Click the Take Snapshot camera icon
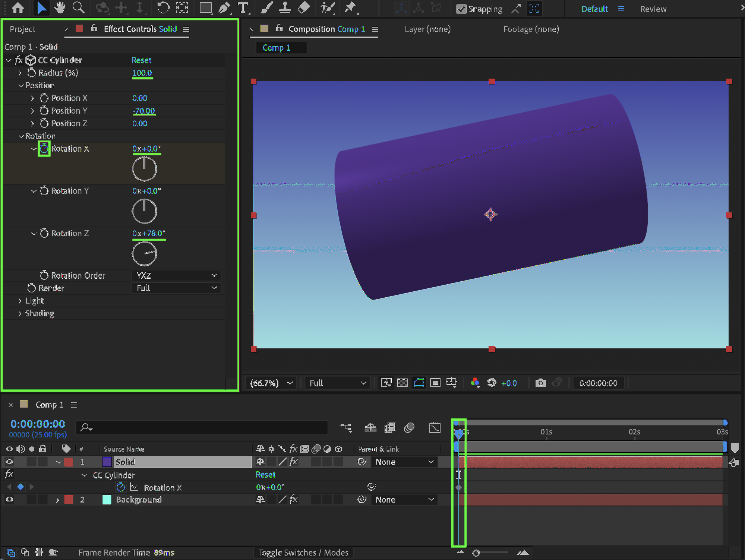 [540, 383]
